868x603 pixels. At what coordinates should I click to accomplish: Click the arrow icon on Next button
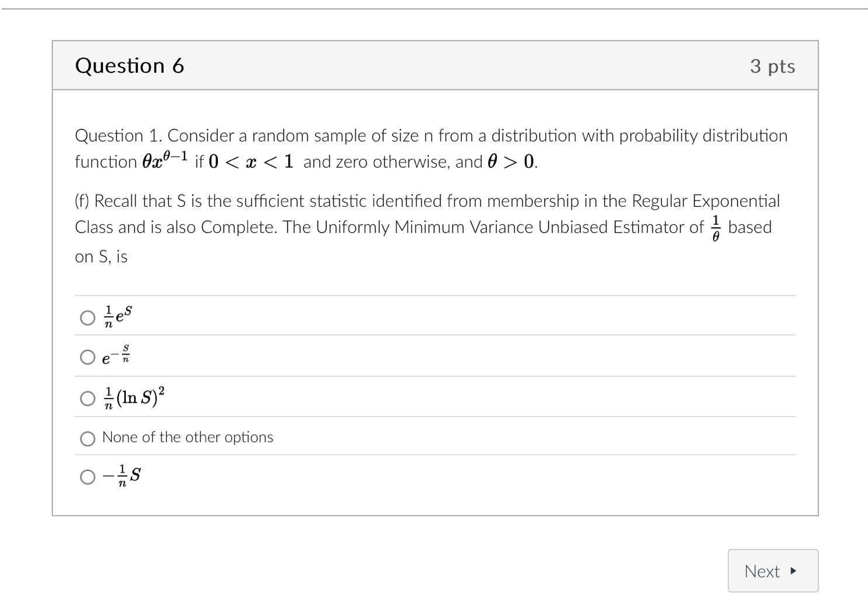(793, 571)
